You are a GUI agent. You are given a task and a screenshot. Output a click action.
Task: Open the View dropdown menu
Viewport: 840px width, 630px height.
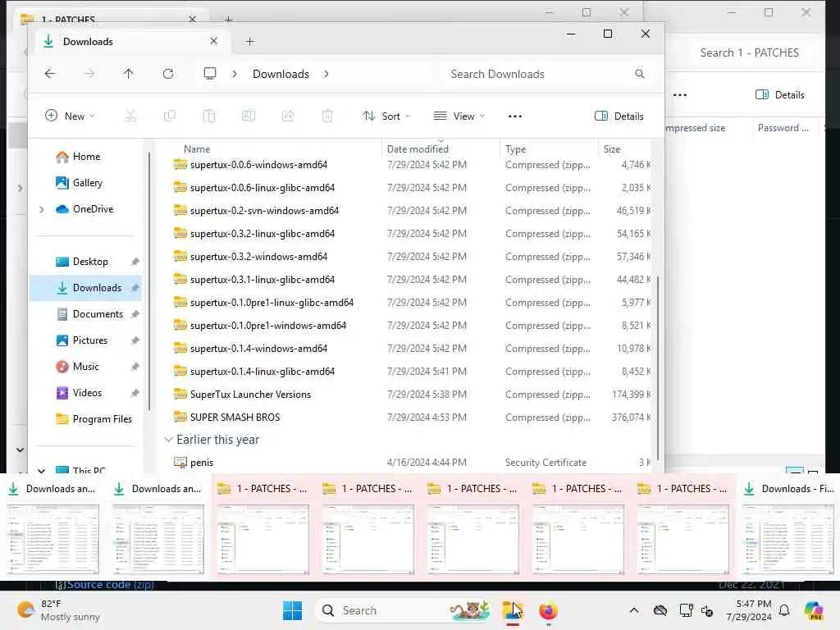point(459,116)
